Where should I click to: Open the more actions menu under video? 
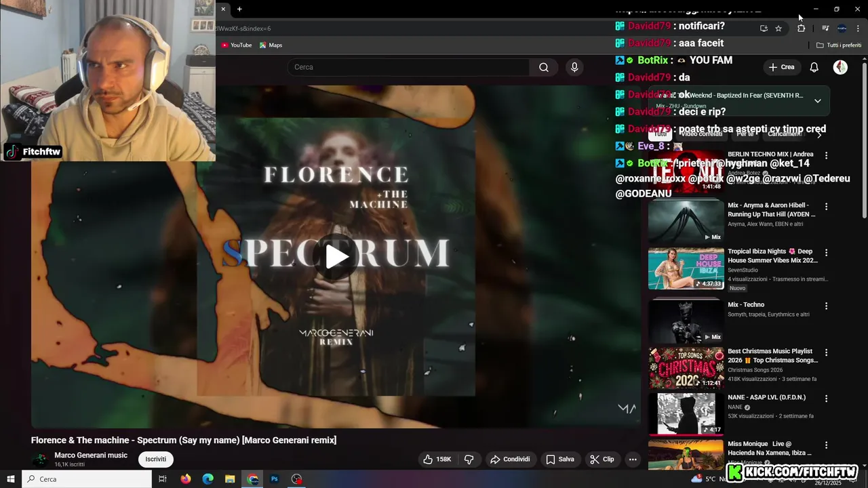click(x=633, y=459)
